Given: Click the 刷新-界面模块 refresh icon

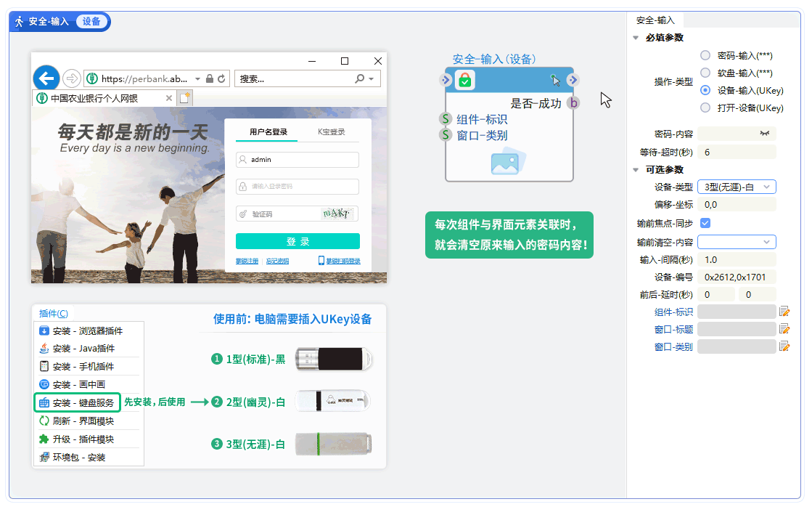Looking at the screenshot, I should click(44, 420).
